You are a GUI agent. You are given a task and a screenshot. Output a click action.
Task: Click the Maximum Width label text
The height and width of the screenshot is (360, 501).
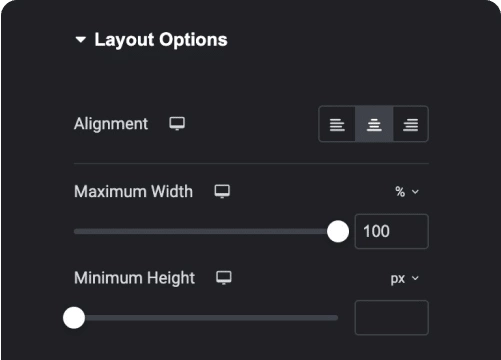[133, 191]
